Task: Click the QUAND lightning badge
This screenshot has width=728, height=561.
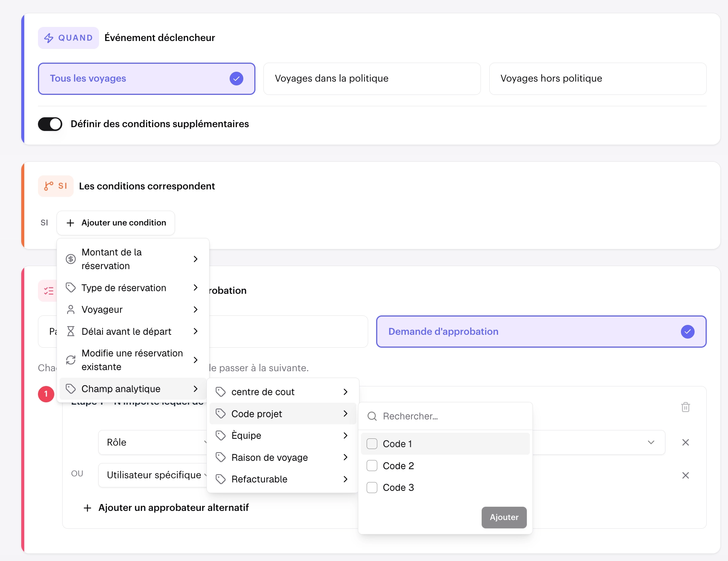Action: click(x=68, y=38)
